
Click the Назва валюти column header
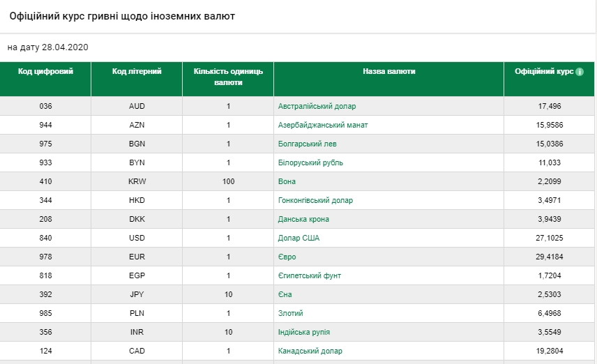[x=388, y=71]
